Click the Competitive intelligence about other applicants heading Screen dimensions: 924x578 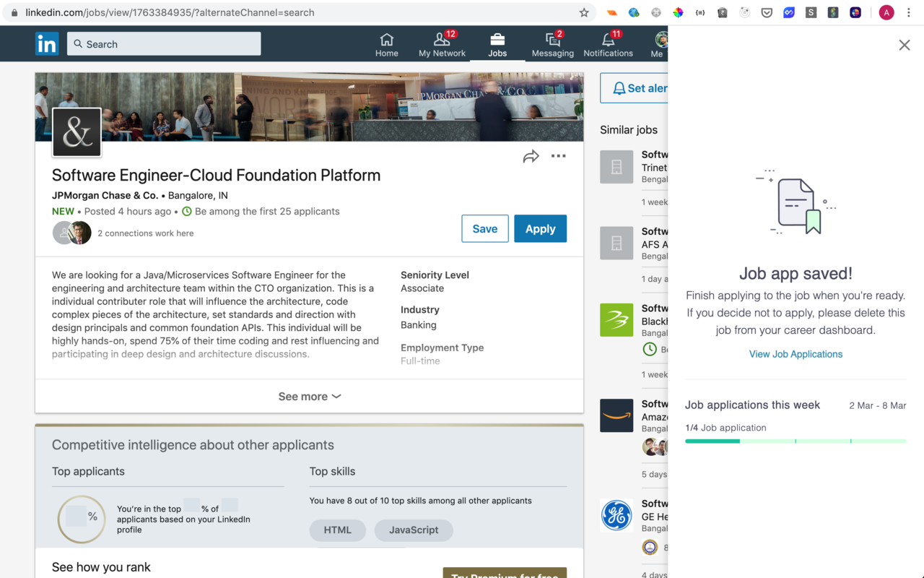coord(193,445)
